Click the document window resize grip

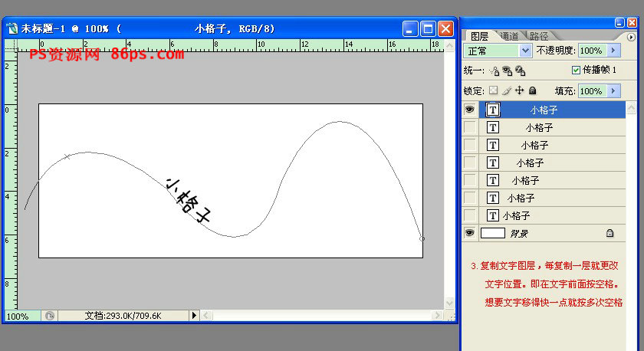click(451, 316)
